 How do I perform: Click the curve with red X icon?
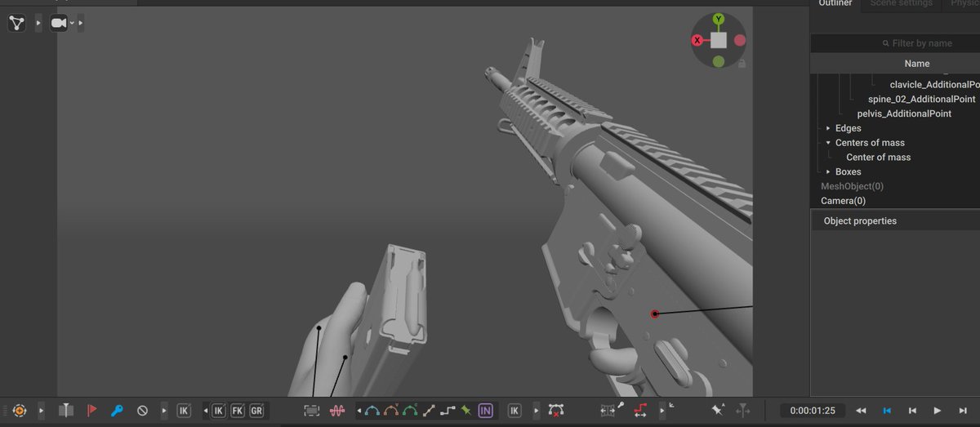[556, 411]
